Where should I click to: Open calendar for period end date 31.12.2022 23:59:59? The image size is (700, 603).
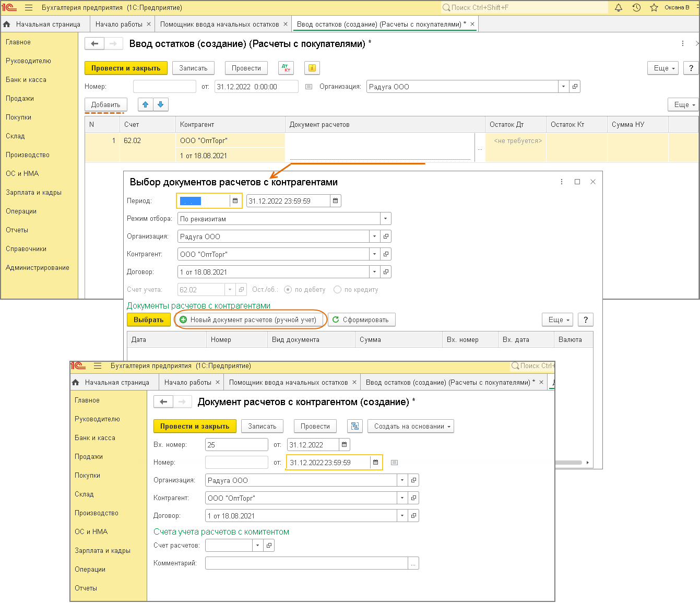(336, 201)
